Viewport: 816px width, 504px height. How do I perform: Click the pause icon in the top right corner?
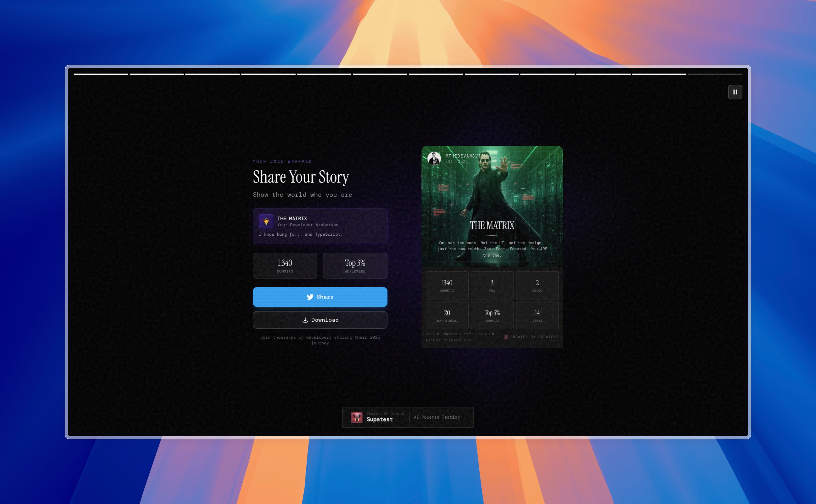tap(735, 92)
